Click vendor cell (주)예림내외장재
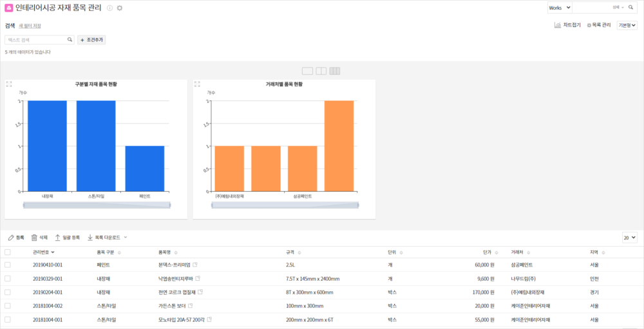644x329 pixels. click(x=527, y=292)
